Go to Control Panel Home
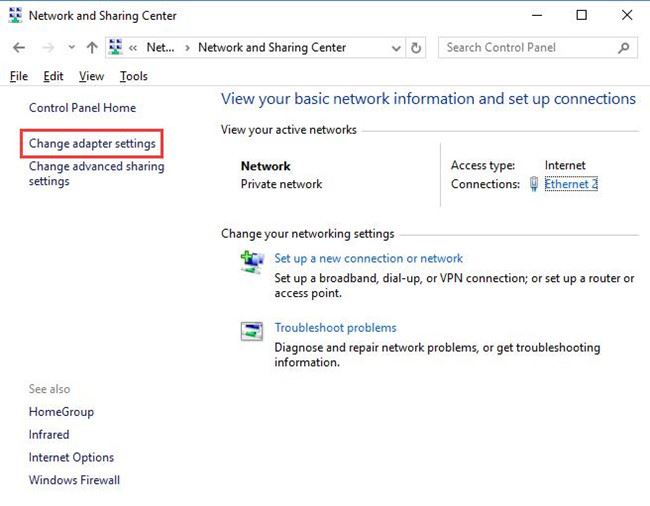Viewport: 650px width, 506px height. click(82, 108)
